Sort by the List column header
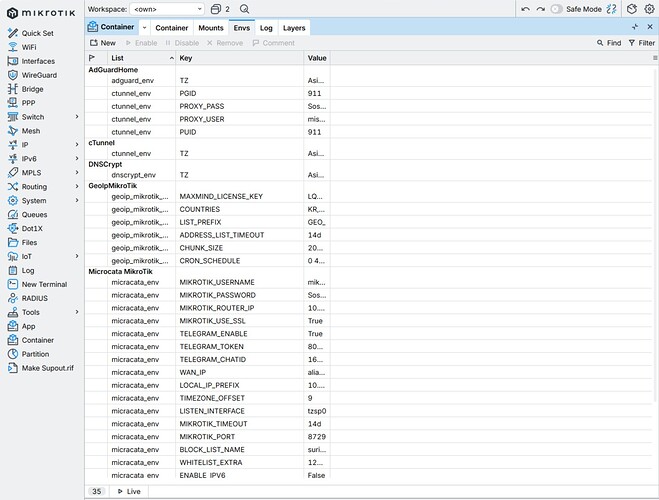The image size is (659, 500). (142, 58)
